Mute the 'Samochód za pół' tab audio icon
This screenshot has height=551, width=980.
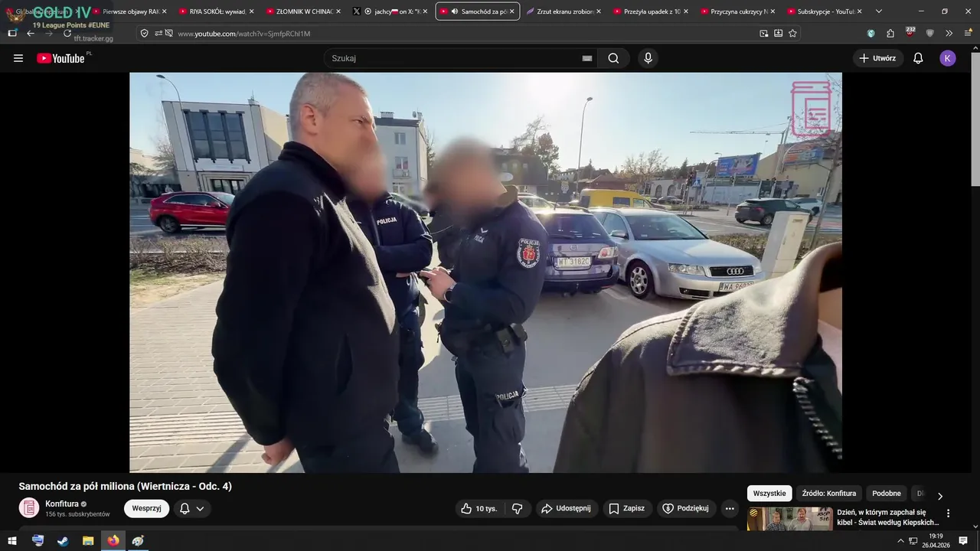click(x=455, y=11)
